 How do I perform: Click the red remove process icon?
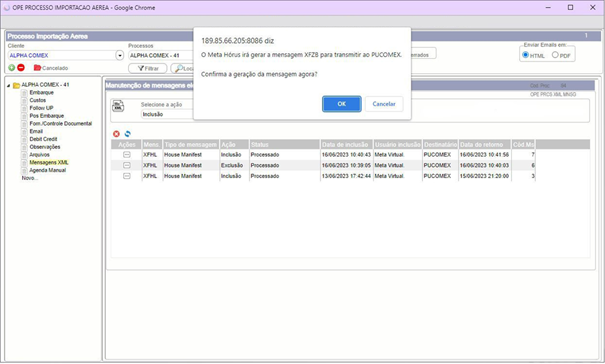[x=21, y=68]
